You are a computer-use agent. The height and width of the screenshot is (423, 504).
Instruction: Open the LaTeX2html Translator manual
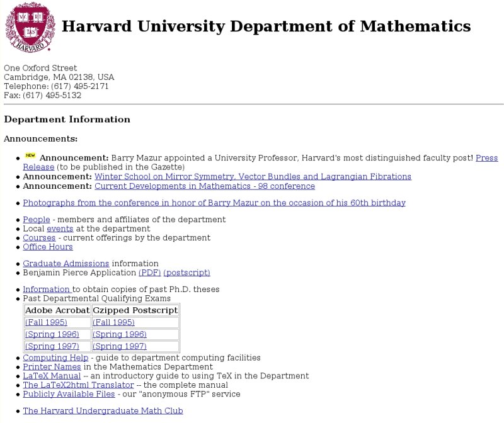(x=78, y=385)
